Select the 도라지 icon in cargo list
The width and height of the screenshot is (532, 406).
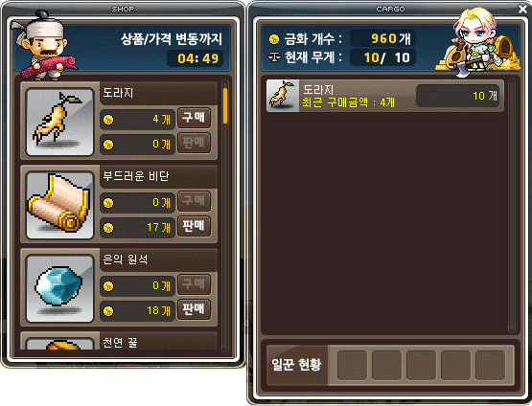pyautogui.click(x=282, y=96)
